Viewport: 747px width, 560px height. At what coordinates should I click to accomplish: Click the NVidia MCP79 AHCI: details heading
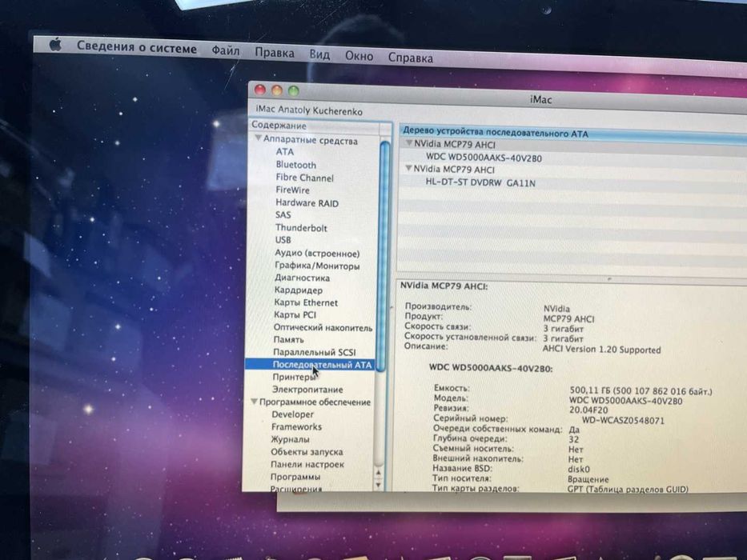click(x=444, y=286)
